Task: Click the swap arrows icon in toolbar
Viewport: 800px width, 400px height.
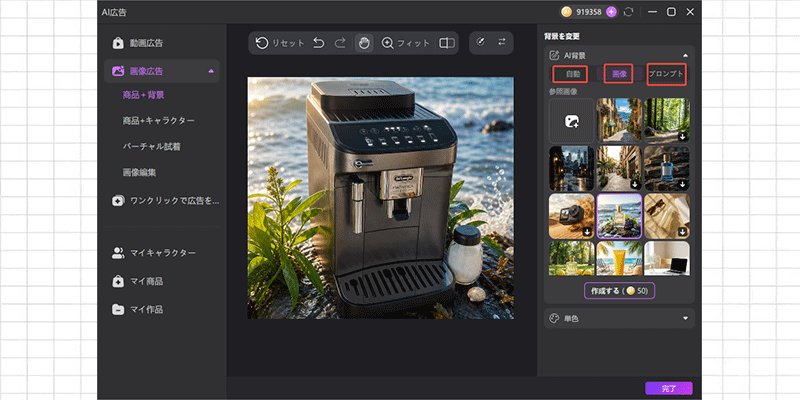Action: 502,42
